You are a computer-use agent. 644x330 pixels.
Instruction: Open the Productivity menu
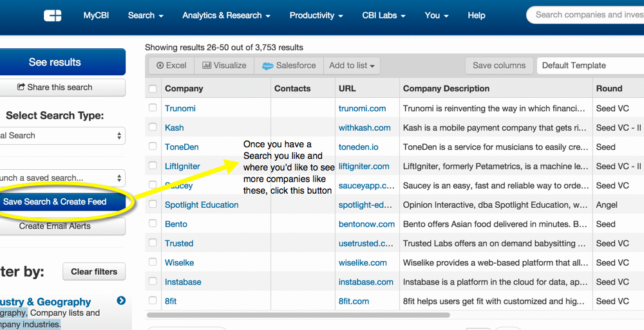(x=316, y=15)
